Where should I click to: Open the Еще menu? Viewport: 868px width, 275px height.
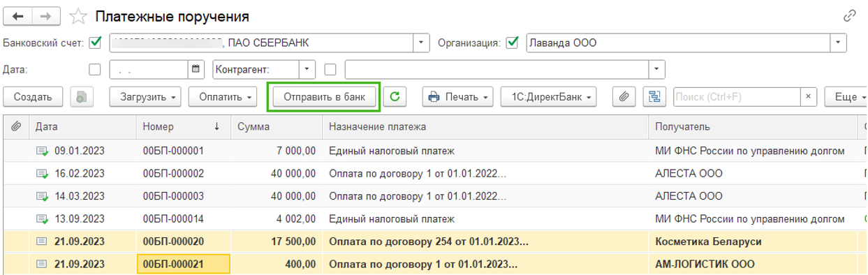pos(846,97)
